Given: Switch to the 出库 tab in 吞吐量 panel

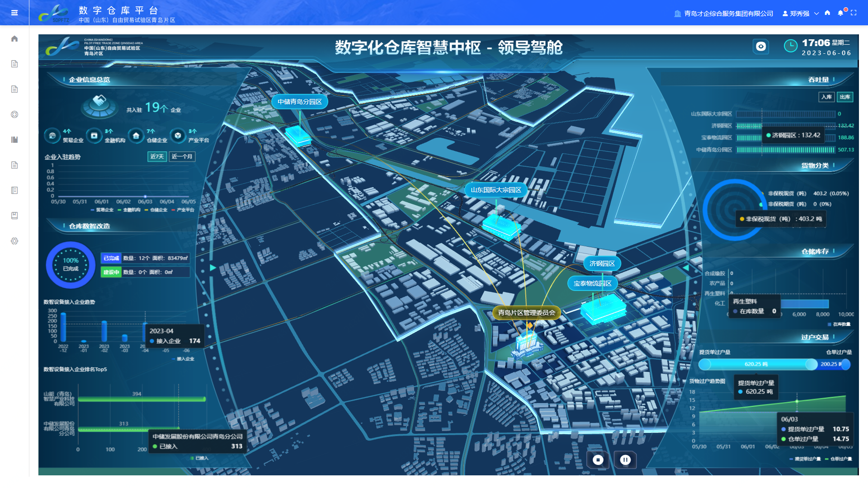Looking at the screenshot, I should pos(845,97).
